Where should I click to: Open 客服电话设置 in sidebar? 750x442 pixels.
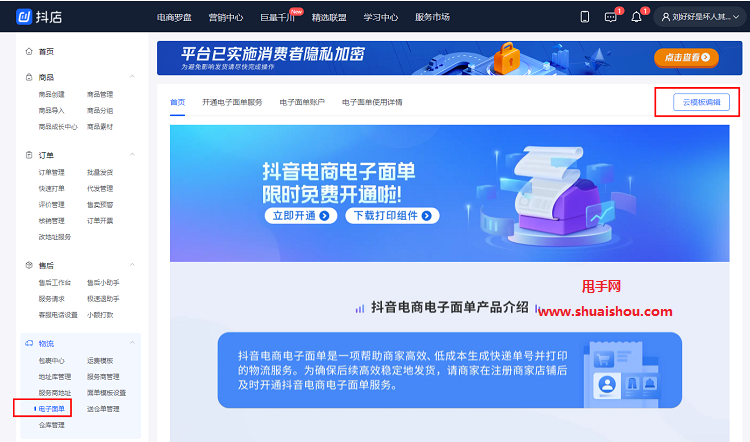58,315
